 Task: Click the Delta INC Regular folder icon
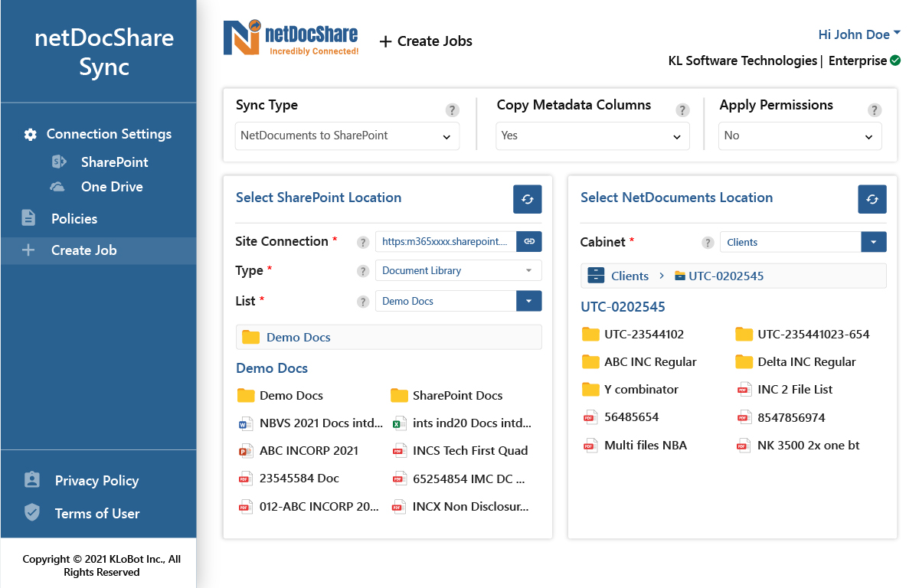[x=744, y=361]
